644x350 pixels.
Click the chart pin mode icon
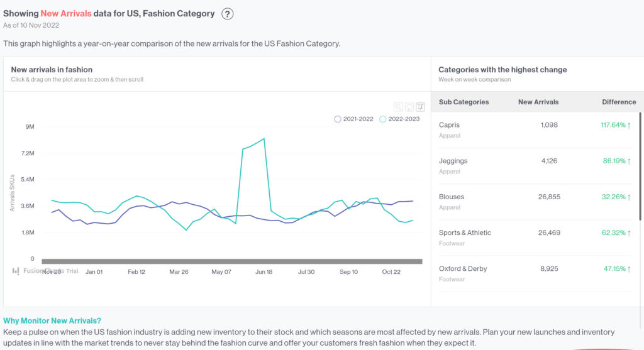point(420,107)
